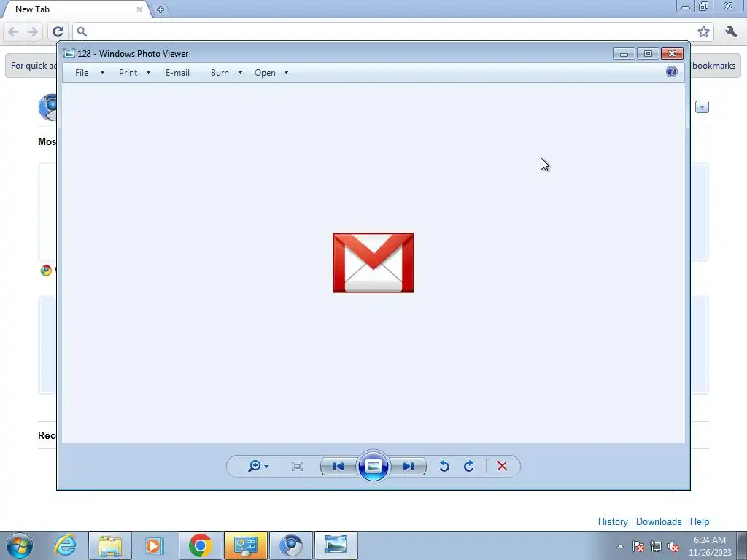Open the Burn menu

[x=220, y=73]
